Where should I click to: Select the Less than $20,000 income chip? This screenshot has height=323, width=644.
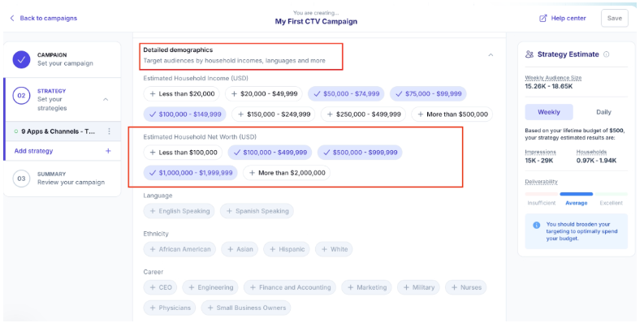coord(182,93)
